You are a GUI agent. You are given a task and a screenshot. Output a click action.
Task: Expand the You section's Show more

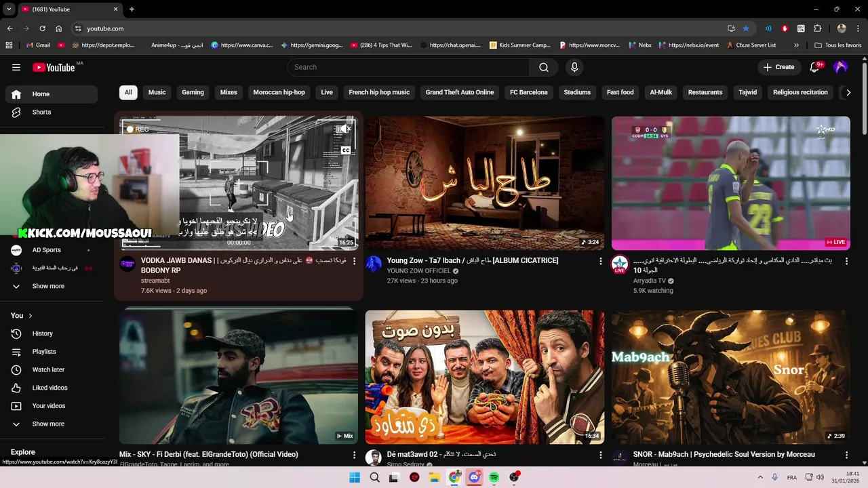point(52,424)
